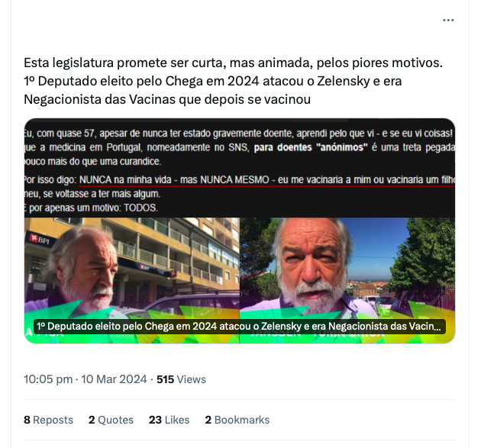
Task: Open the three-dot more options menu
Action: tap(448, 21)
